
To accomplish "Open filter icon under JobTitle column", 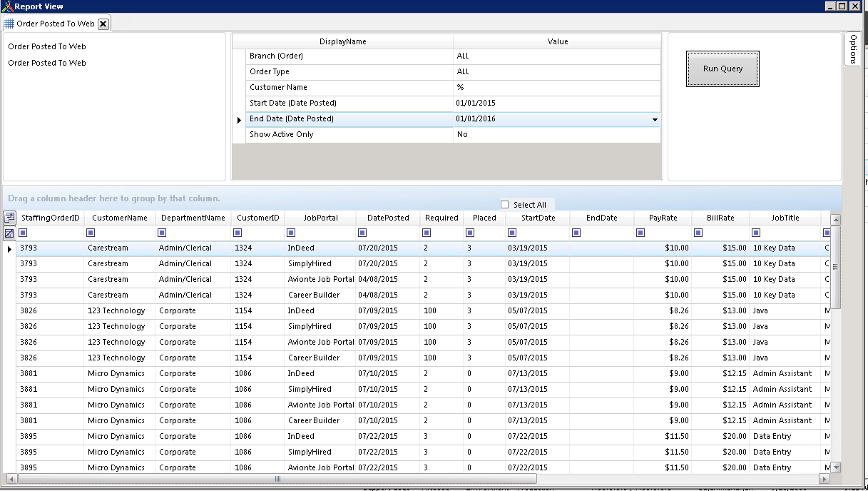I will pyautogui.click(x=755, y=233).
